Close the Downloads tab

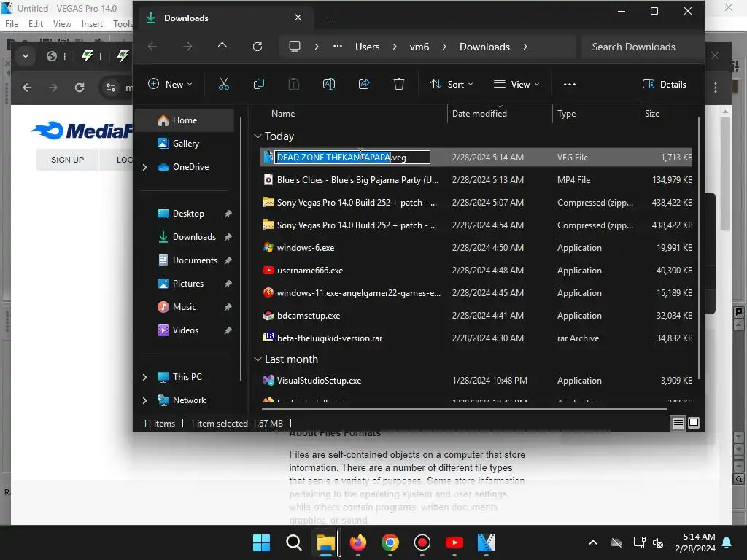(x=298, y=17)
